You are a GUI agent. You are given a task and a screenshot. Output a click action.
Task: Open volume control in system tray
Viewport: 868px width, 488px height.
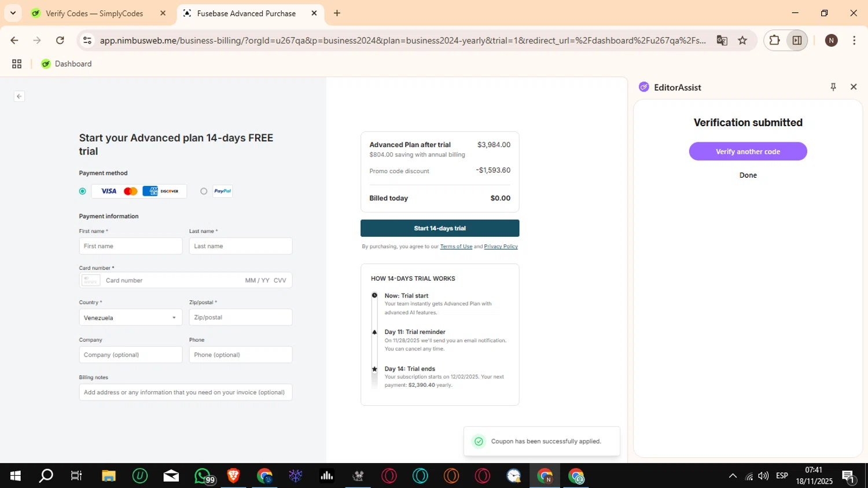tap(763, 476)
